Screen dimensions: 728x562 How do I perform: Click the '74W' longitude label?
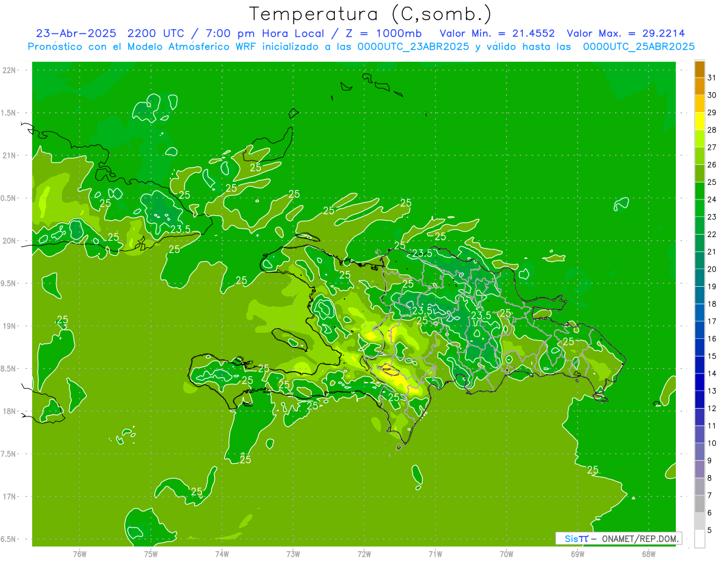click(x=222, y=554)
